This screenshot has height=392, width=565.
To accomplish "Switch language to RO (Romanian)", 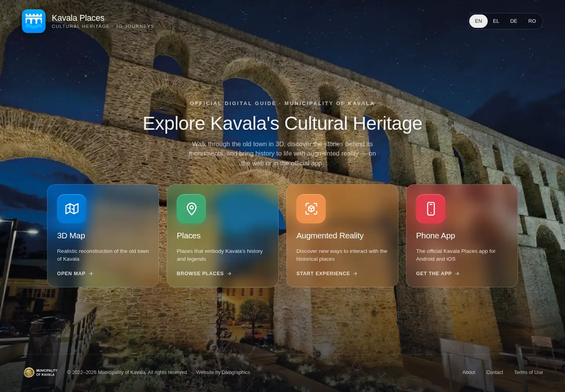I will 532,21.
